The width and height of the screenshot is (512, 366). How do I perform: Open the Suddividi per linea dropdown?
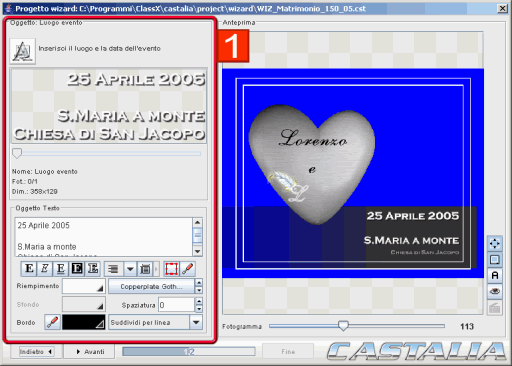(196, 322)
